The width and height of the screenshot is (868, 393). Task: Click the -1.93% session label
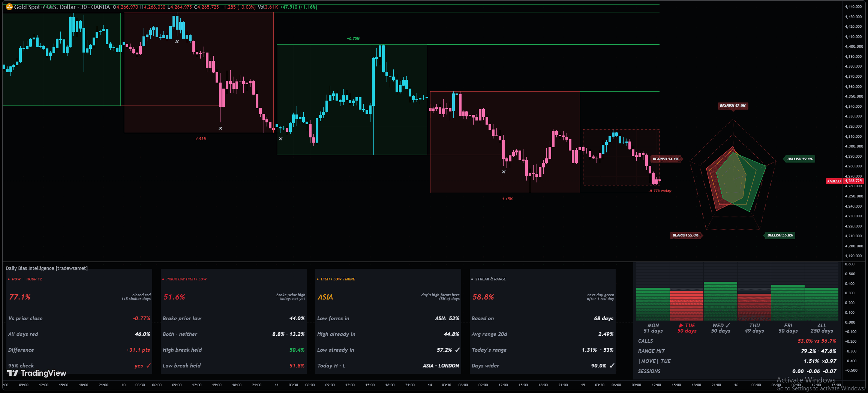[200, 139]
